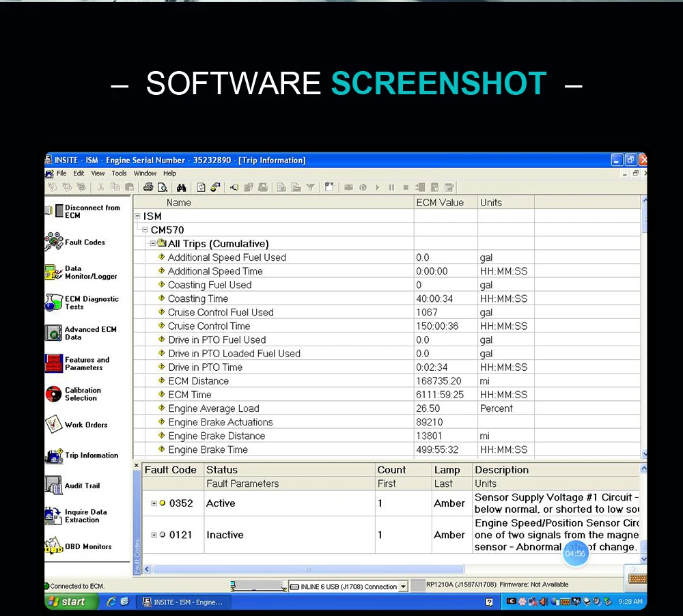Collapse the ISM tree node
Viewport: 683px width, 616px height.
coord(137,216)
